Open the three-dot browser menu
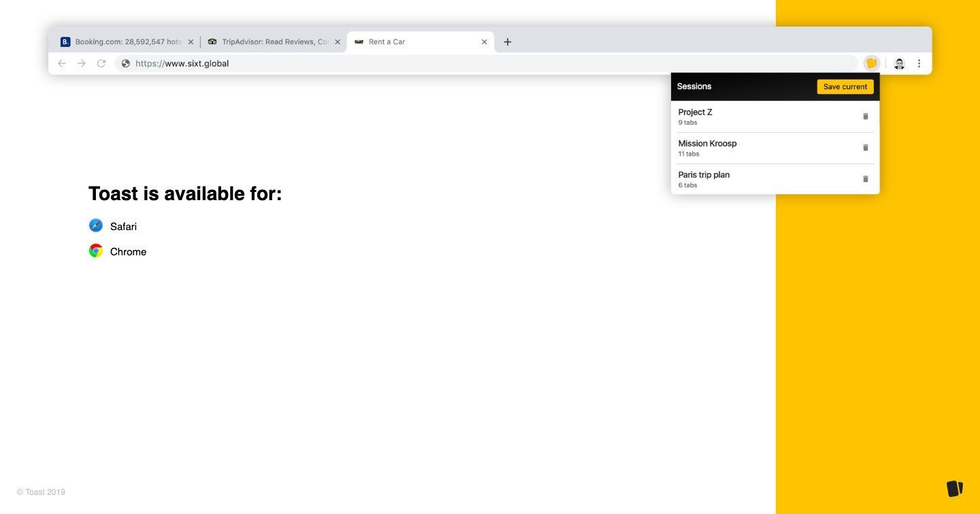This screenshot has width=980, height=514. [x=919, y=63]
